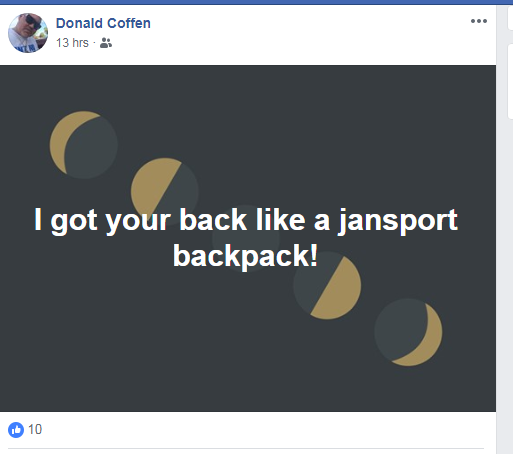Click the blue thumbs-up like reaction icon

[16, 430]
